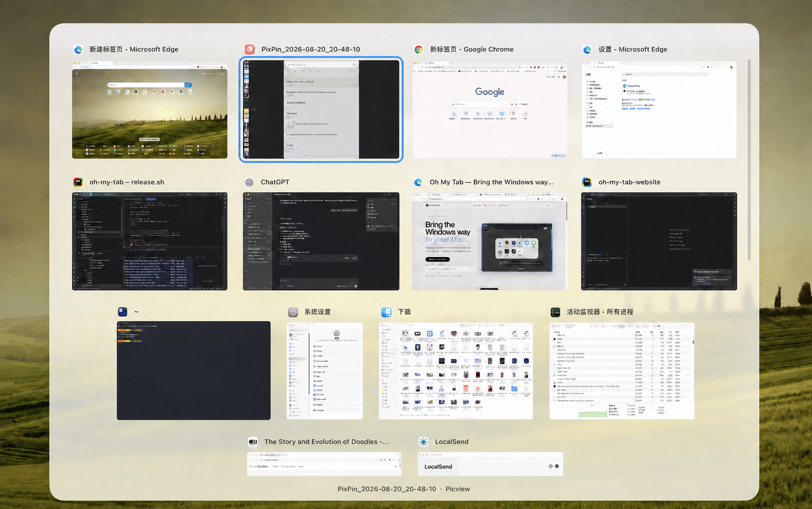Click the icon beside oh-my-tab – release.sh
Image resolution: width=812 pixels, height=509 pixels.
[78, 182]
